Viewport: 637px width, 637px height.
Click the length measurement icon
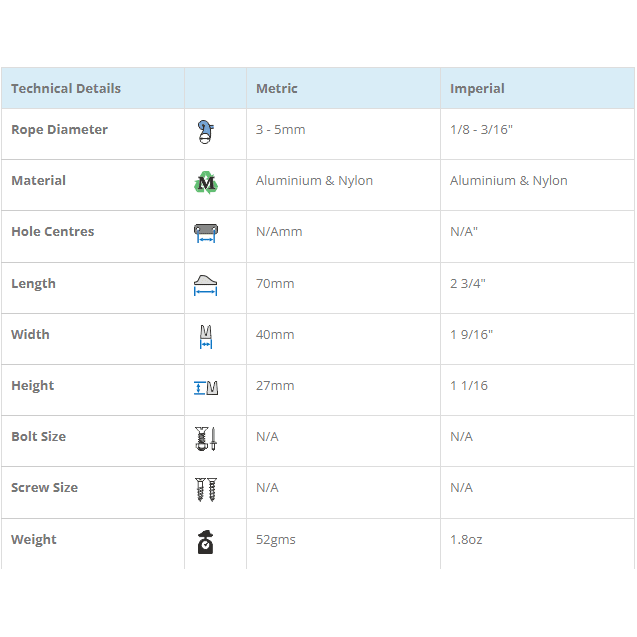click(206, 285)
